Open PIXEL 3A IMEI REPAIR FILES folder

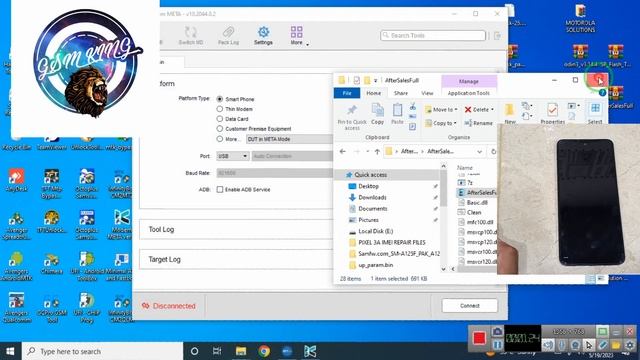pos(391,242)
